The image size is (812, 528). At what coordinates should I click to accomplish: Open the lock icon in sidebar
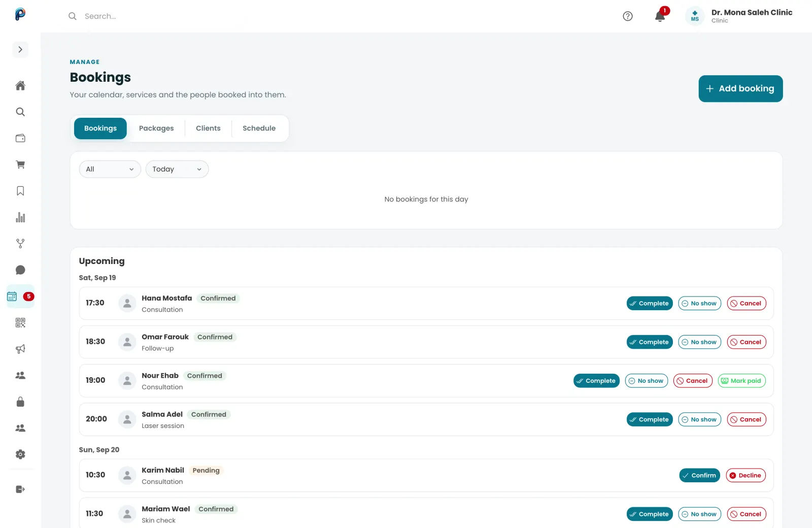(20, 402)
